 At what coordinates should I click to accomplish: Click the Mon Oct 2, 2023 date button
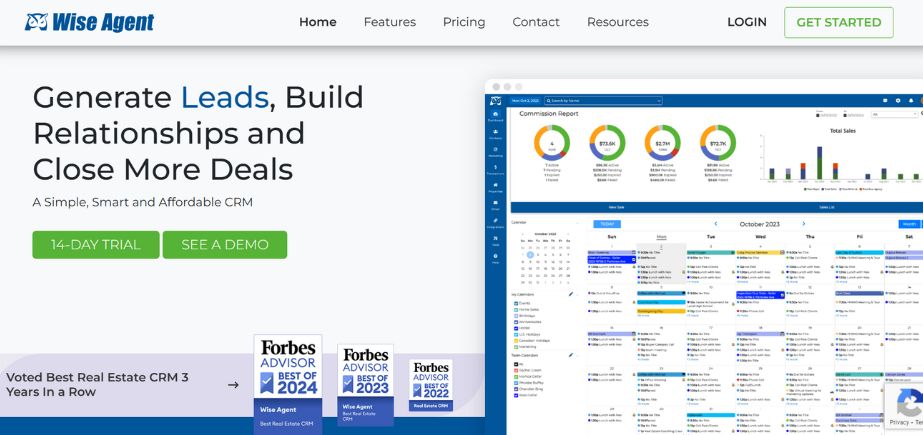524,101
